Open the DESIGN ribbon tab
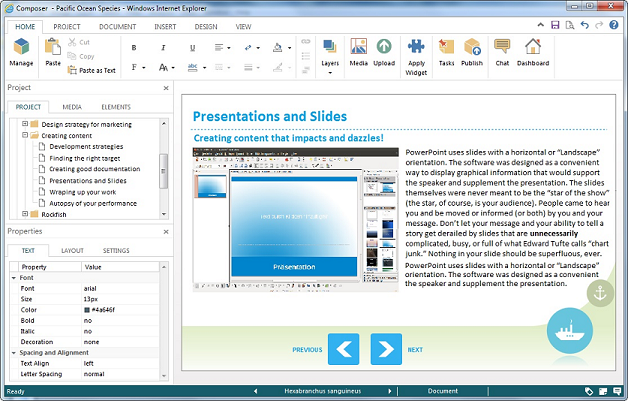 pyautogui.click(x=206, y=27)
